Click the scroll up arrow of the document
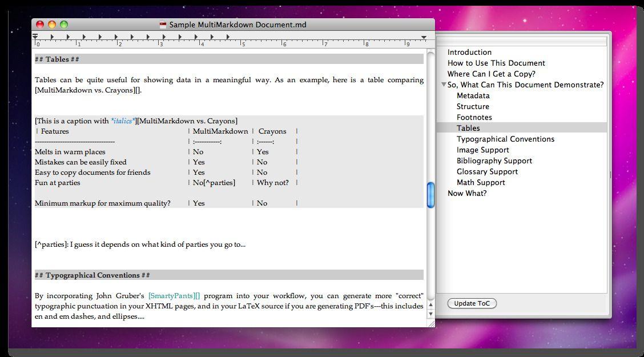 430,305
